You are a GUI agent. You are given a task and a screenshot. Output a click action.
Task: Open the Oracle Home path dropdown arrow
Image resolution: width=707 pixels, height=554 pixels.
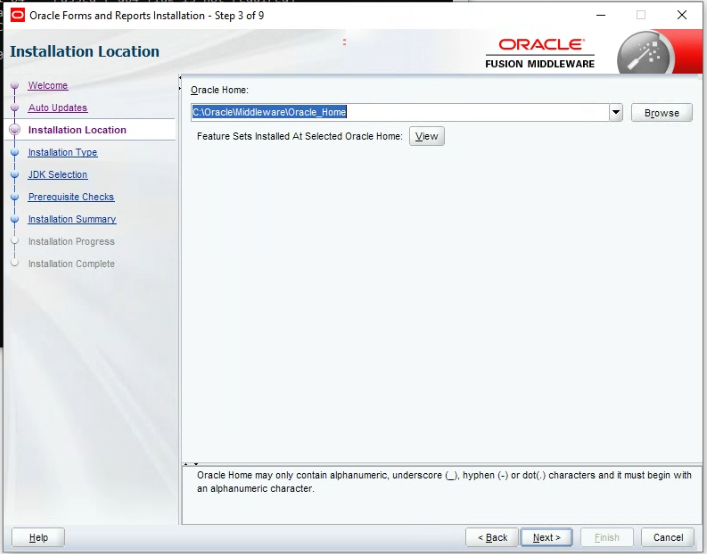(616, 112)
